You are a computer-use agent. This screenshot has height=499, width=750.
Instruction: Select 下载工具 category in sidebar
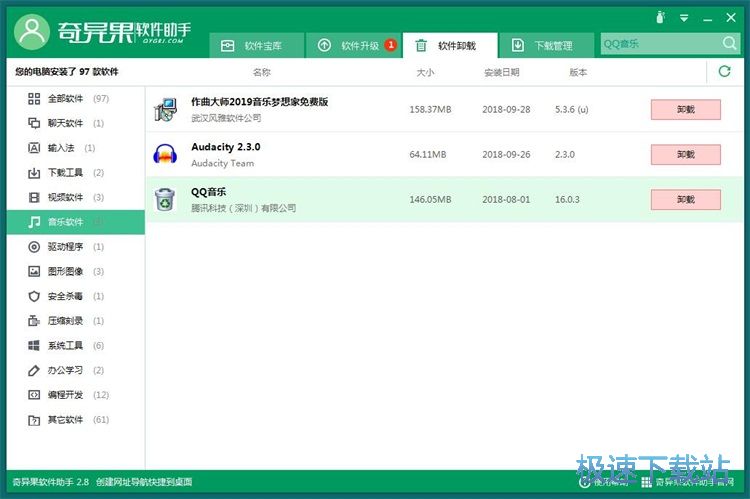(76, 173)
